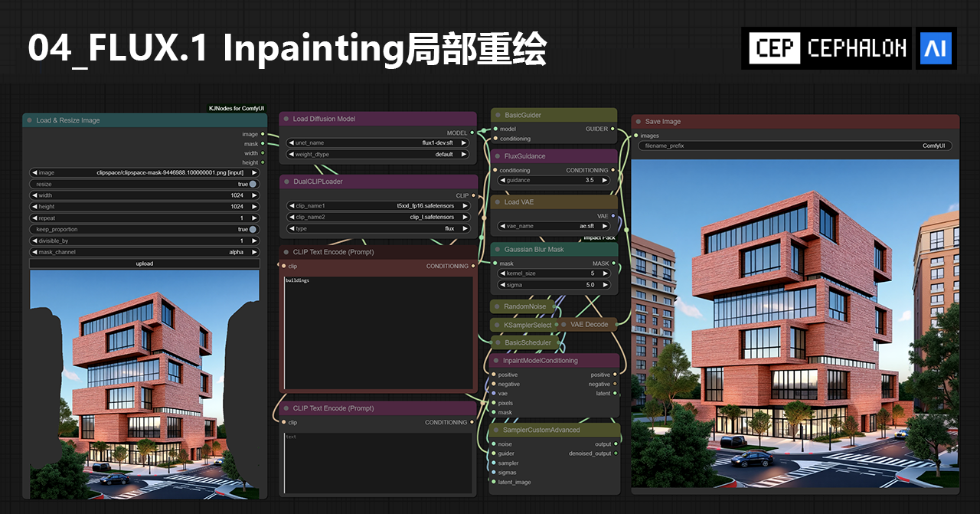The height and width of the screenshot is (514, 980).
Task: Collapse the Load Diffusion Model node dot
Action: (286, 119)
